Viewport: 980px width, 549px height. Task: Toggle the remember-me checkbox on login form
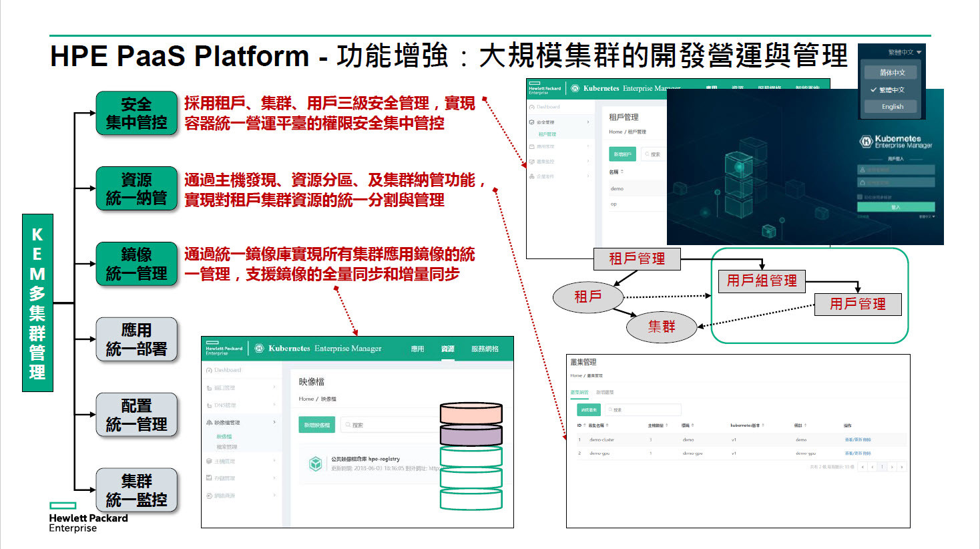860,197
